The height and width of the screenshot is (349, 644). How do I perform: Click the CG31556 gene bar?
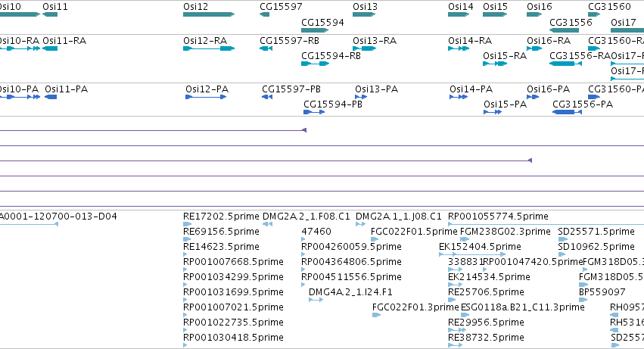click(x=564, y=30)
